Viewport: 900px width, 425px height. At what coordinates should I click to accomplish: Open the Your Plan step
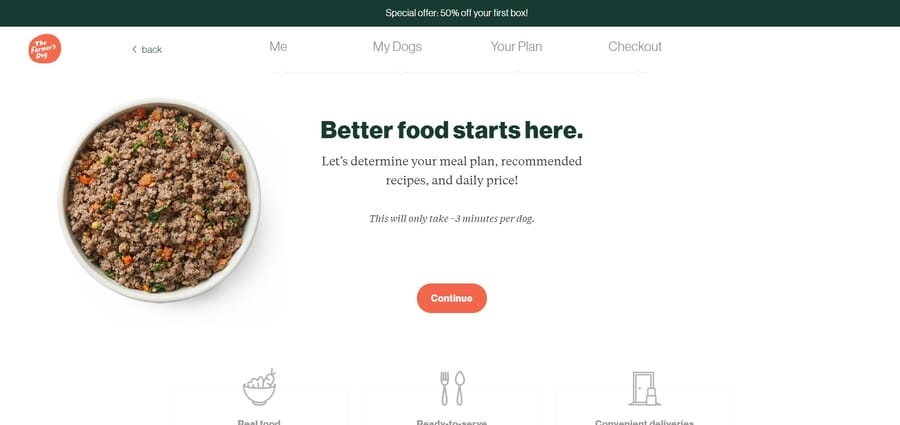click(516, 47)
